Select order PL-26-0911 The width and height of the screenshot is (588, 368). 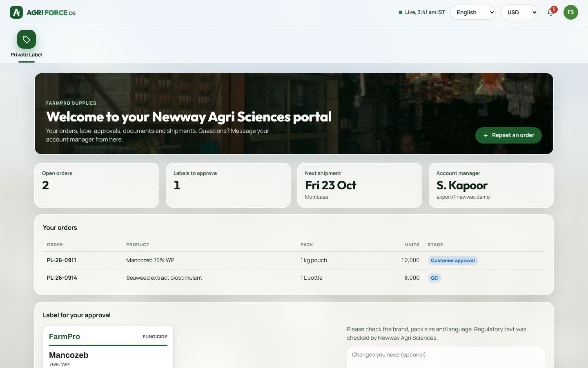(x=62, y=260)
